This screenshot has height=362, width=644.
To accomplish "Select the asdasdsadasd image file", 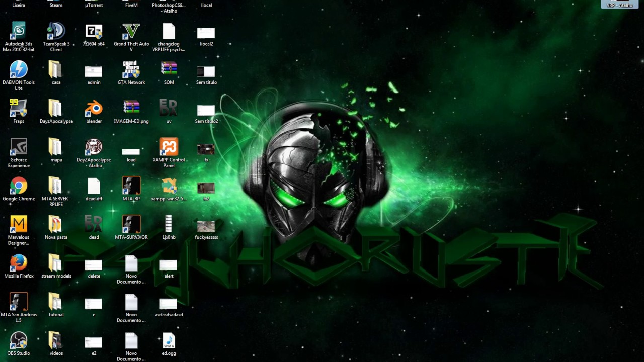I will [x=169, y=304].
